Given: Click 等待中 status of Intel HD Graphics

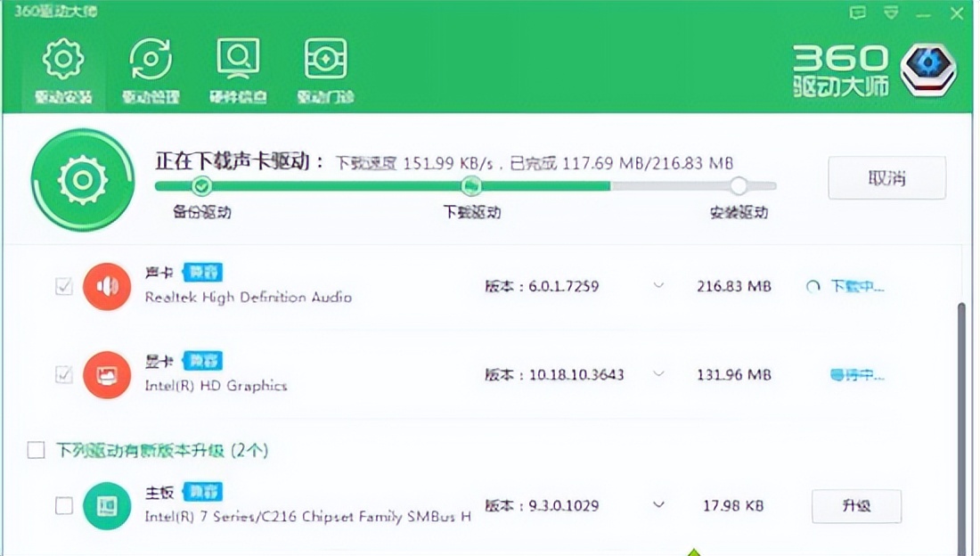Looking at the screenshot, I should pyautogui.click(x=857, y=375).
